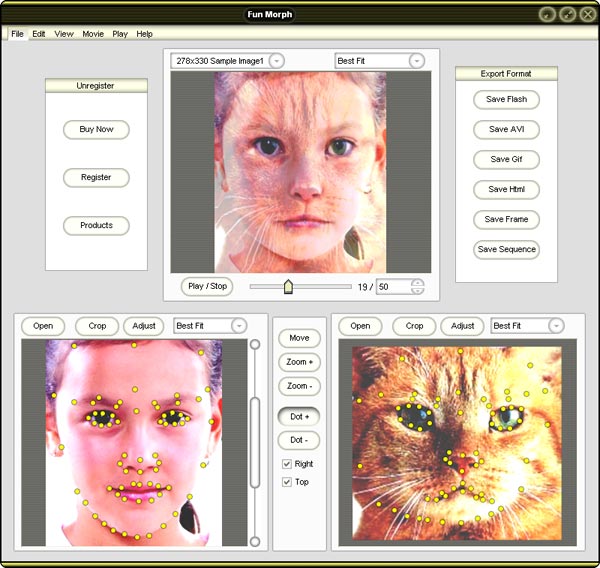This screenshot has width=600, height=568.
Task: Open the Movie menu
Action: [x=93, y=34]
